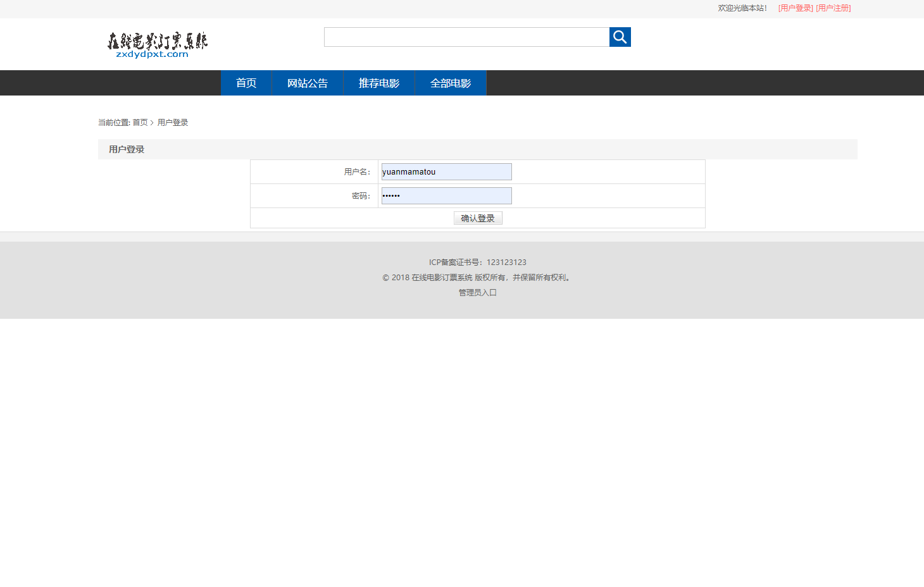Click the [用户登录] link at top right

click(796, 8)
